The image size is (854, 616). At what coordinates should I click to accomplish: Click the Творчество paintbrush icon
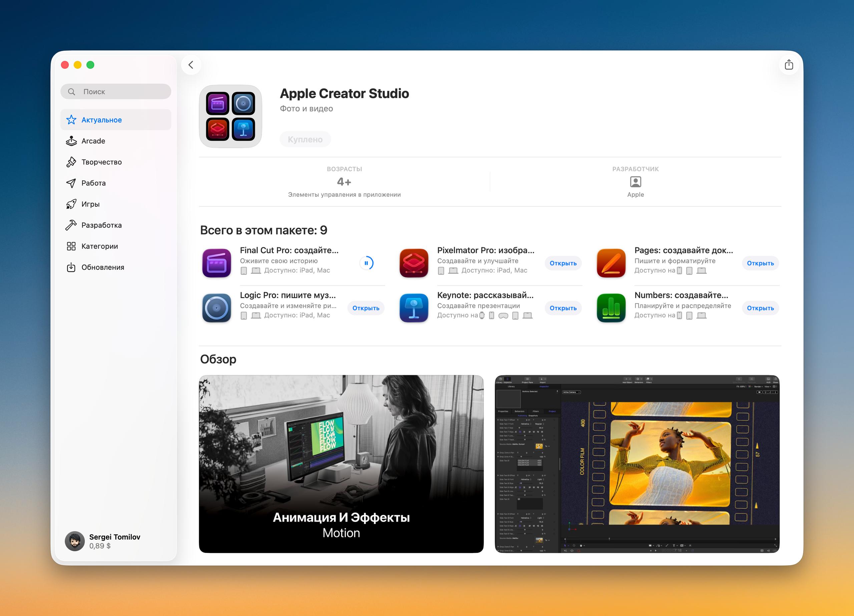(x=71, y=162)
